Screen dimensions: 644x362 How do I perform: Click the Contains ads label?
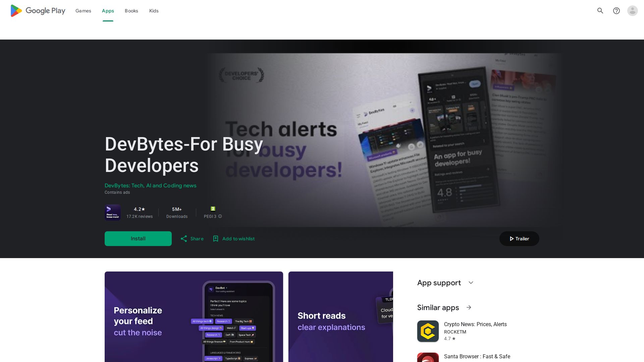(x=117, y=192)
